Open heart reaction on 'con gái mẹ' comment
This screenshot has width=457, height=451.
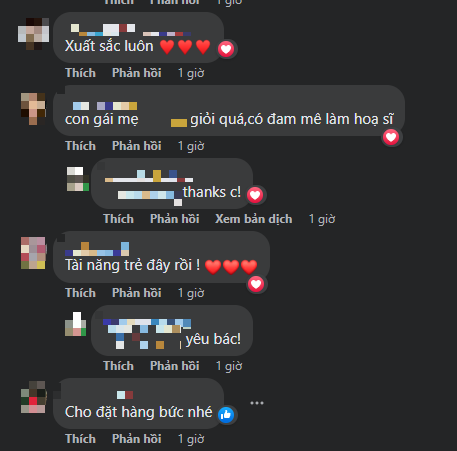[x=391, y=137]
